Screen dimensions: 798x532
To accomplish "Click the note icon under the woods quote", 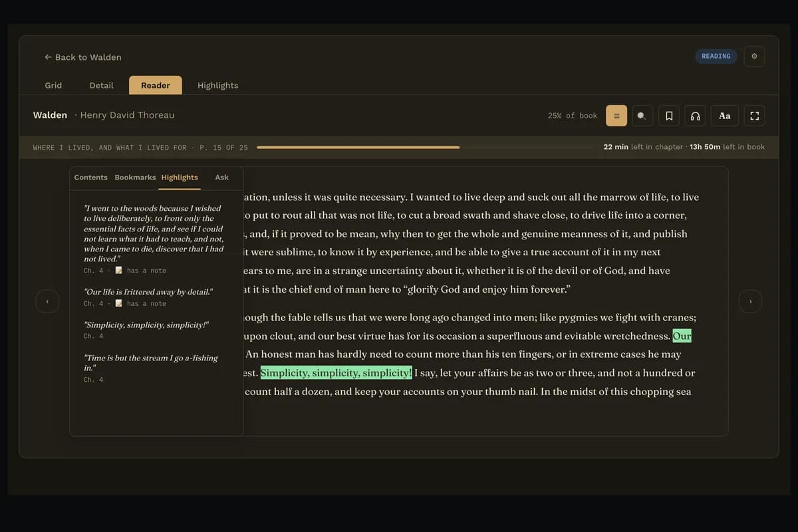I will pos(118,271).
